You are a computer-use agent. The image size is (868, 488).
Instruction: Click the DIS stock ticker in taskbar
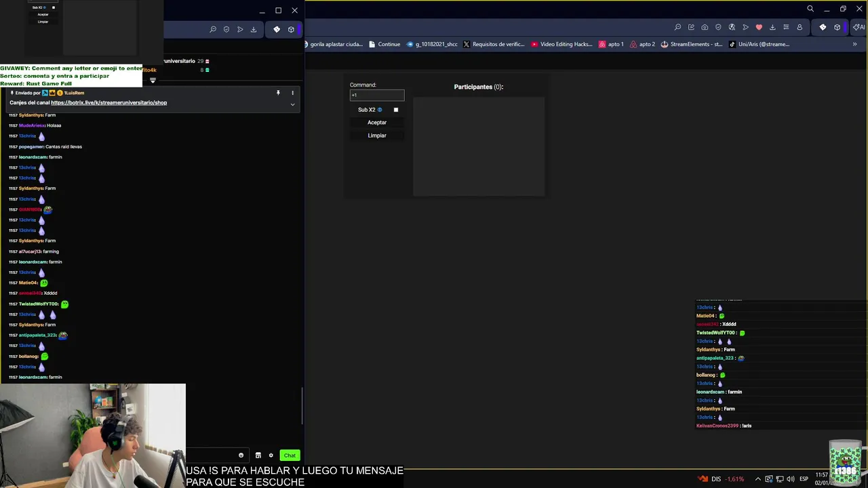pos(721,479)
